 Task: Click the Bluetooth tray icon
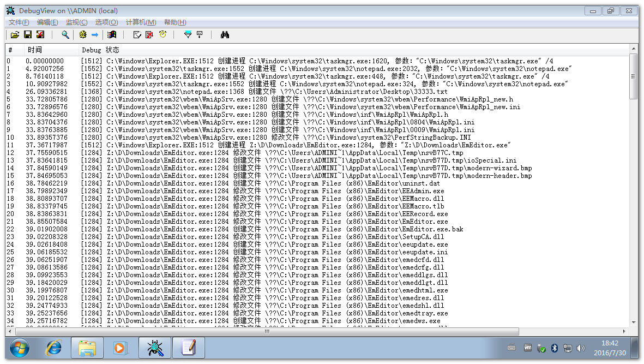(x=555, y=348)
